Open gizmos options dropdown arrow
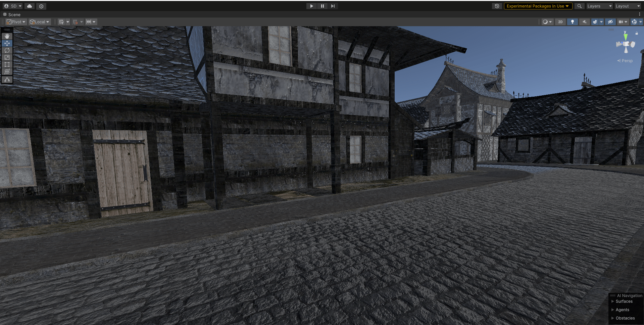Screen dimensions: 644x325 [641, 22]
